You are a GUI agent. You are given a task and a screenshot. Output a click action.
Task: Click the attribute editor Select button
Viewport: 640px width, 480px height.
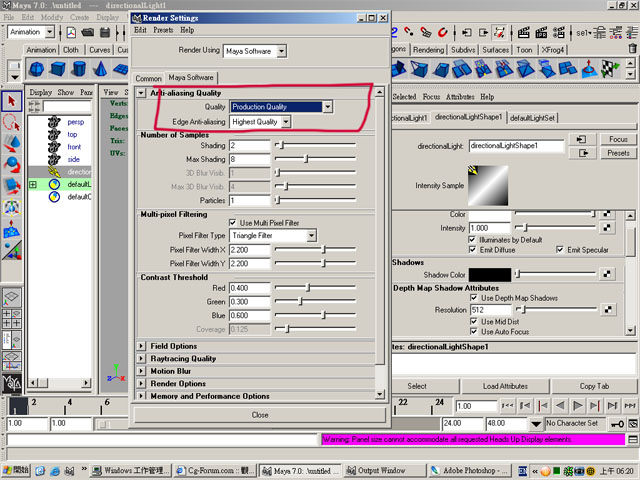417,386
